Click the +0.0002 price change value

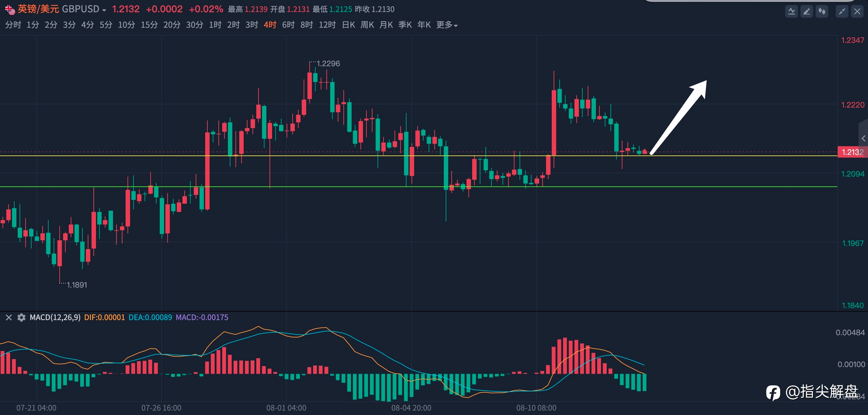[164, 9]
